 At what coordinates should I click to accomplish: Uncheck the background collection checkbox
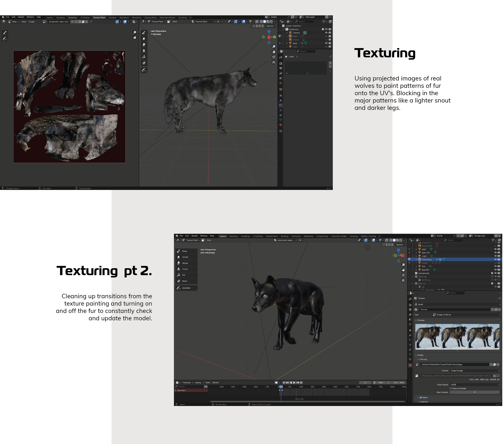(492, 273)
